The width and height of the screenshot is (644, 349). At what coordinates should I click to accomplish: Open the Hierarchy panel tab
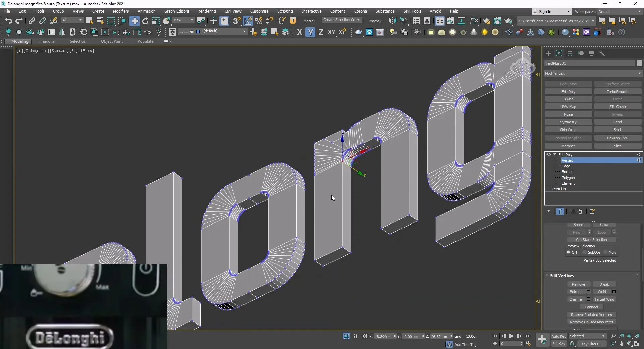(570, 53)
